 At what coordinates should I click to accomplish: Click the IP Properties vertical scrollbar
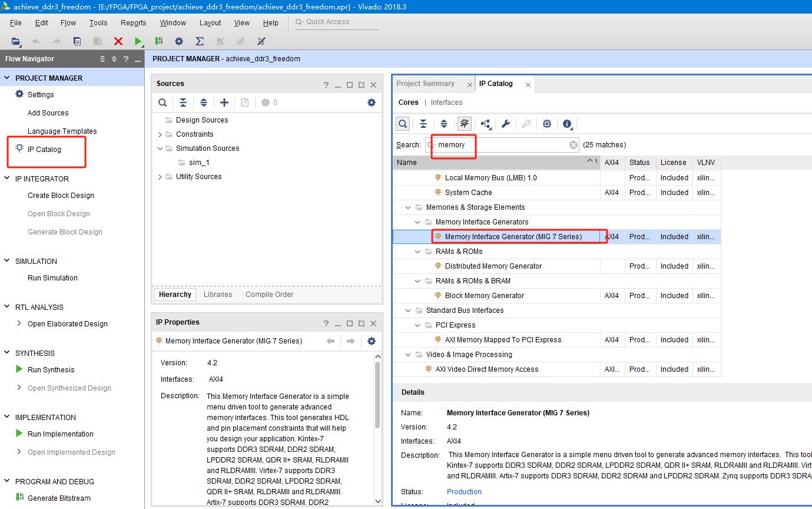[378, 395]
